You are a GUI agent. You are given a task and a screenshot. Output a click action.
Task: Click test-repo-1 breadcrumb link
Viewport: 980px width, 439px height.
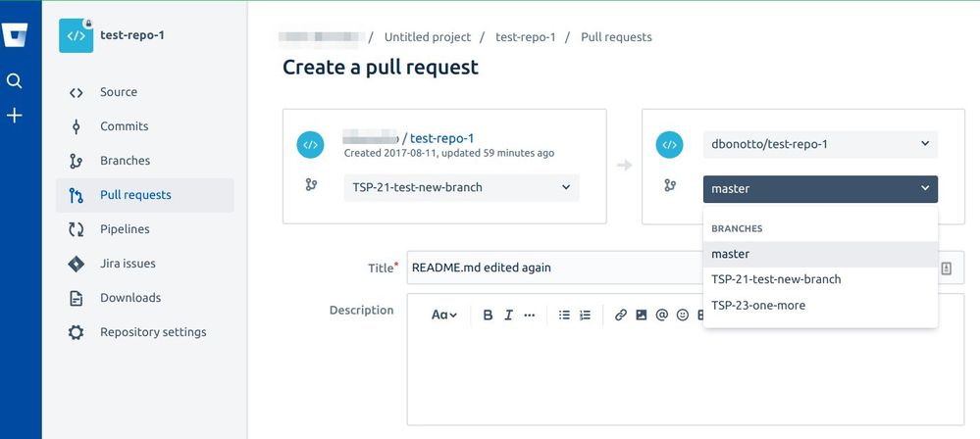click(x=526, y=37)
